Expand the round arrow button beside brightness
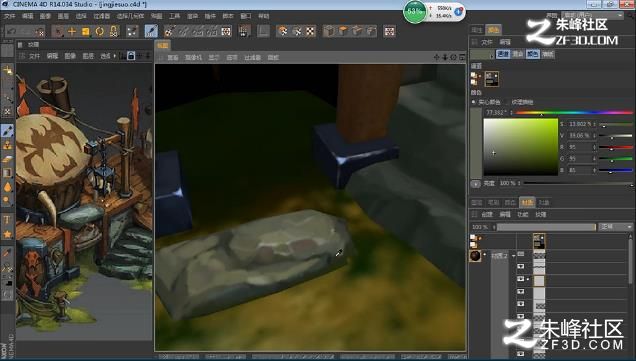 (475, 184)
